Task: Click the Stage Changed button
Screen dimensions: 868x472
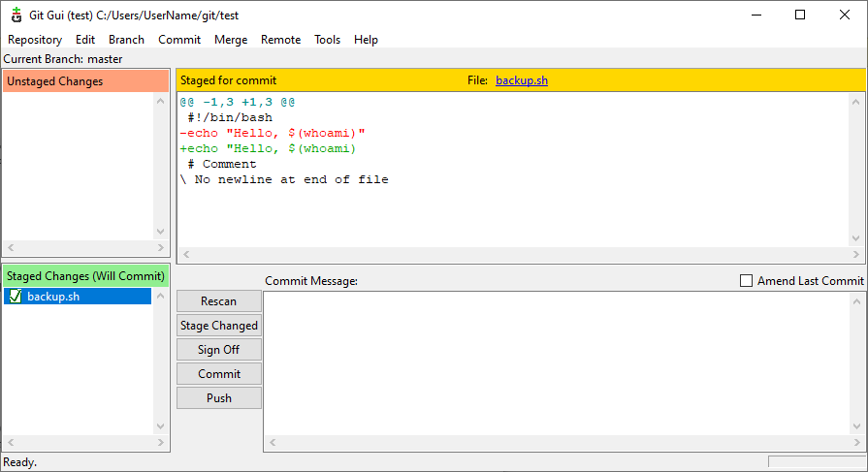Action: click(x=219, y=326)
